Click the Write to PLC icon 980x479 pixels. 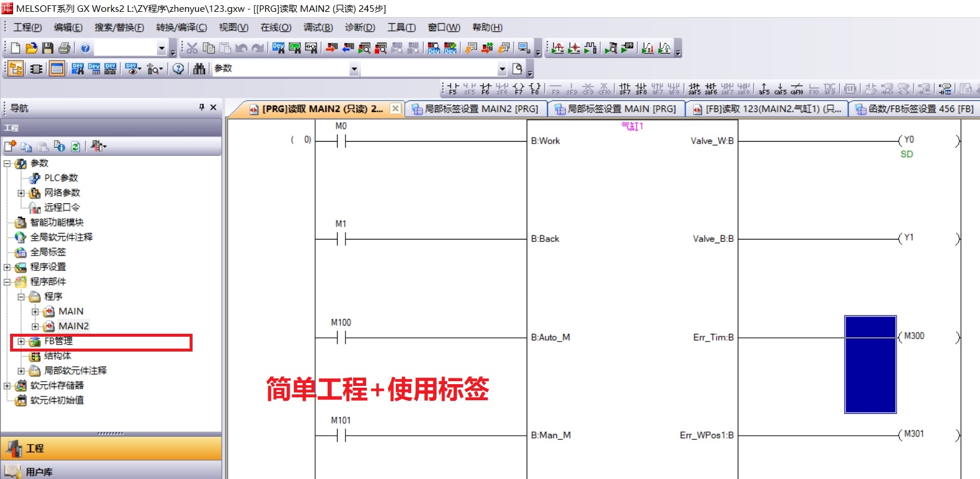tap(332, 48)
